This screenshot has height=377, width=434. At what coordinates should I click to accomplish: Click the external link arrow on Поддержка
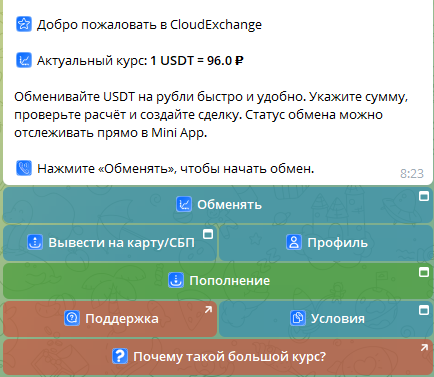point(208,310)
